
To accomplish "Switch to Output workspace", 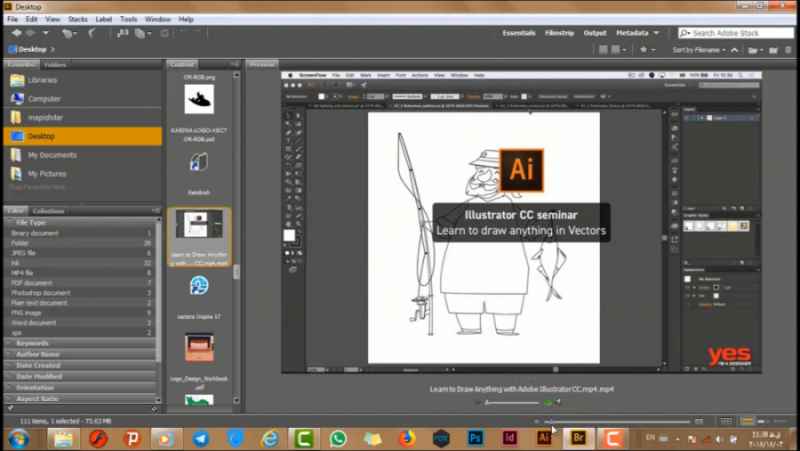I will click(595, 33).
